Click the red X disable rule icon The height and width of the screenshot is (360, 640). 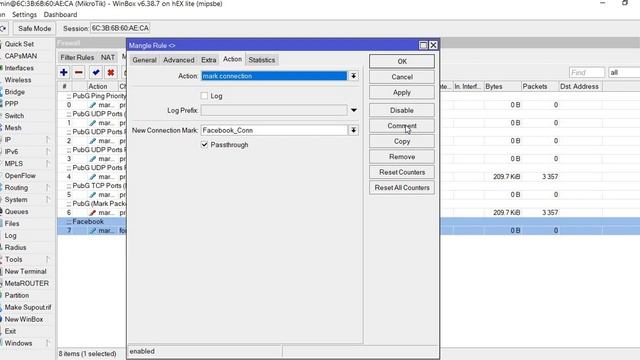[111, 73]
